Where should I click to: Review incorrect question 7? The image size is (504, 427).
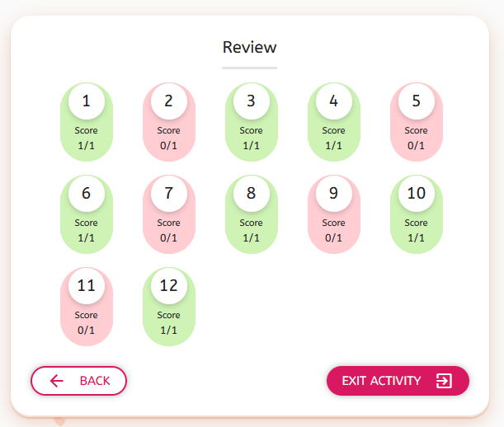click(x=169, y=216)
